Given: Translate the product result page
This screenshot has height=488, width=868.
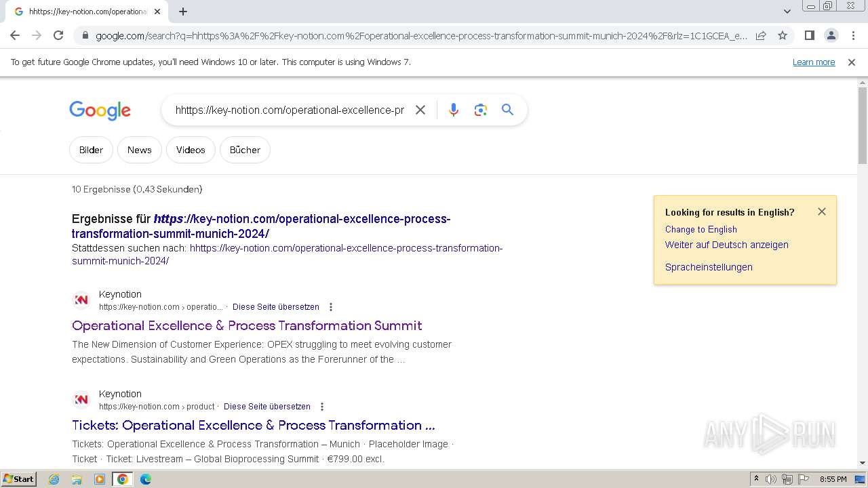Looking at the screenshot, I should [267, 407].
